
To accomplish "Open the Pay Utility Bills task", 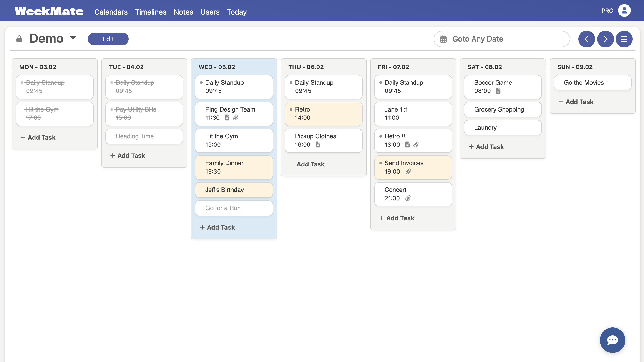I will [144, 114].
